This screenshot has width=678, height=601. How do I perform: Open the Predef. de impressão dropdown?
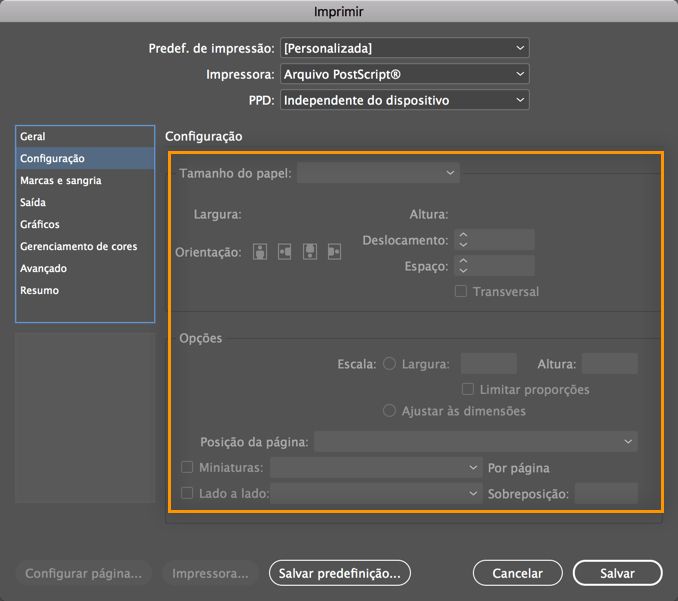[x=404, y=47]
